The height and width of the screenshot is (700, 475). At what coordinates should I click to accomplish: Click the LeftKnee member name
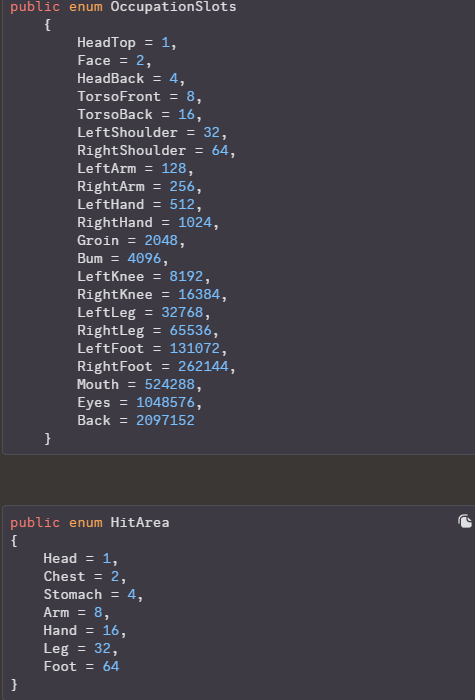110,276
